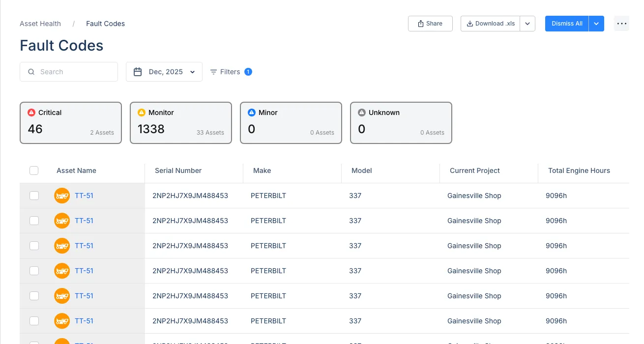Click the Filters funnel icon
This screenshot has height=344, width=644.
click(x=213, y=72)
